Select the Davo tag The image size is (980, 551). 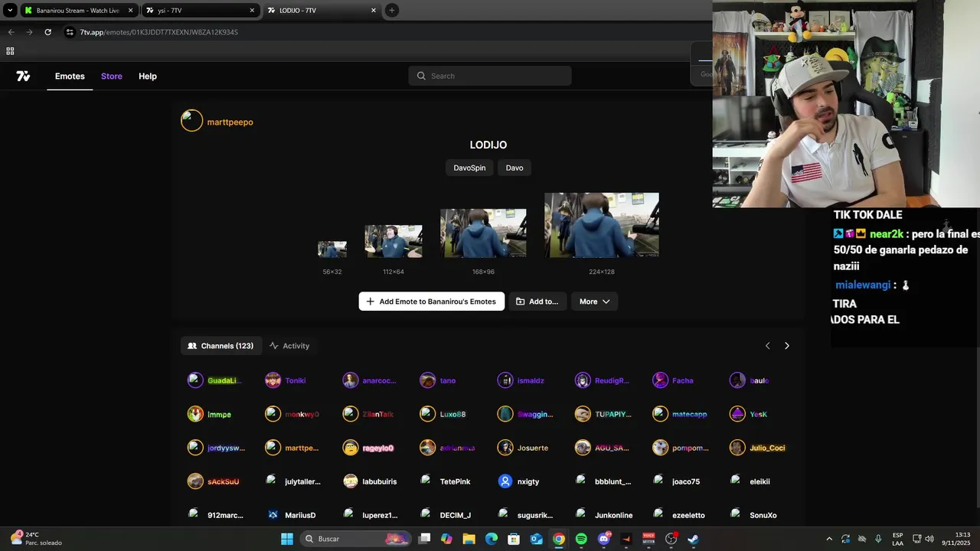click(514, 168)
